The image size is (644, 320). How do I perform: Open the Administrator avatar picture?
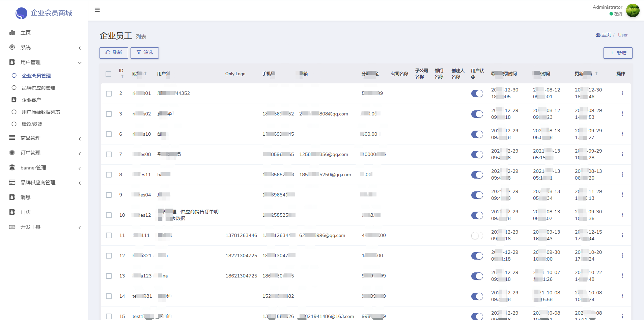633,10
